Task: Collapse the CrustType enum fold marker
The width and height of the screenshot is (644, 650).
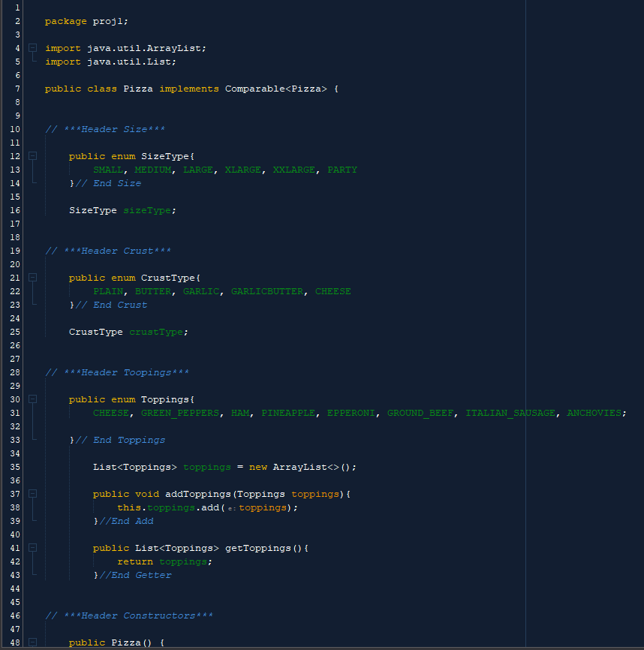Action: tap(32, 277)
